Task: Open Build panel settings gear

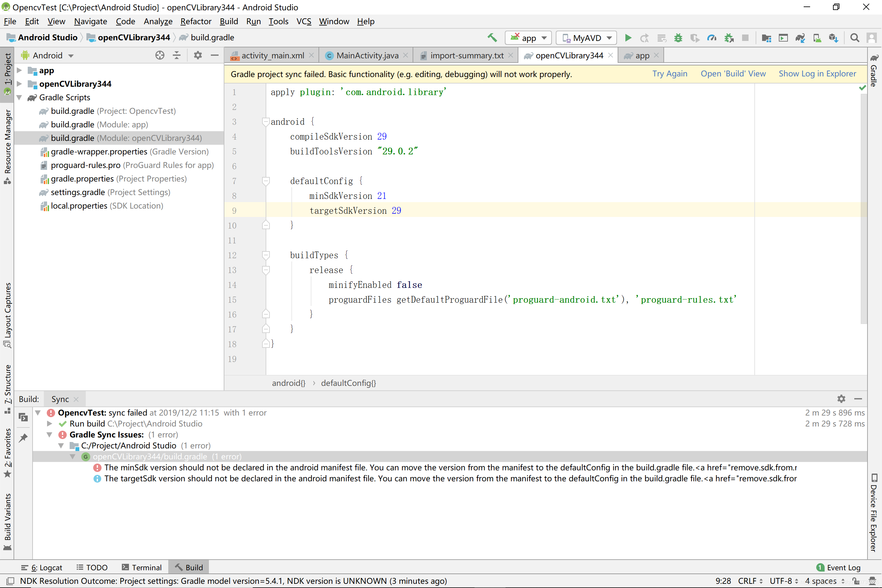Action: (841, 399)
